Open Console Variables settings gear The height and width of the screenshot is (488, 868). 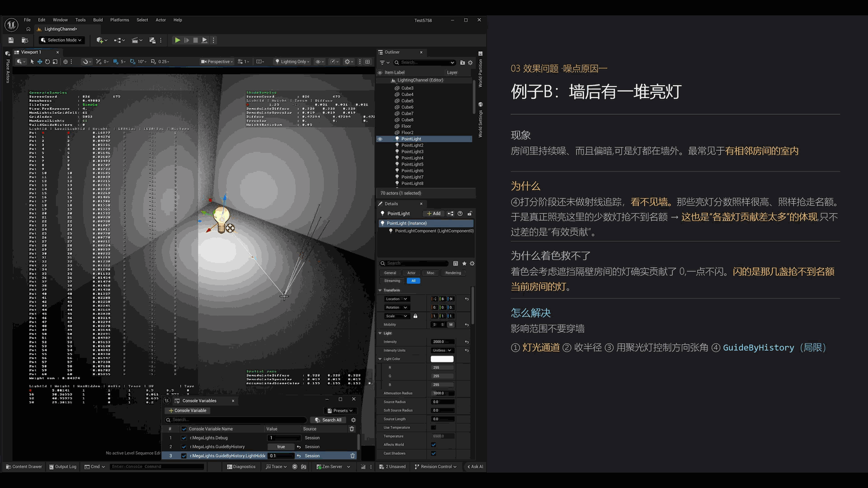pos(353,420)
